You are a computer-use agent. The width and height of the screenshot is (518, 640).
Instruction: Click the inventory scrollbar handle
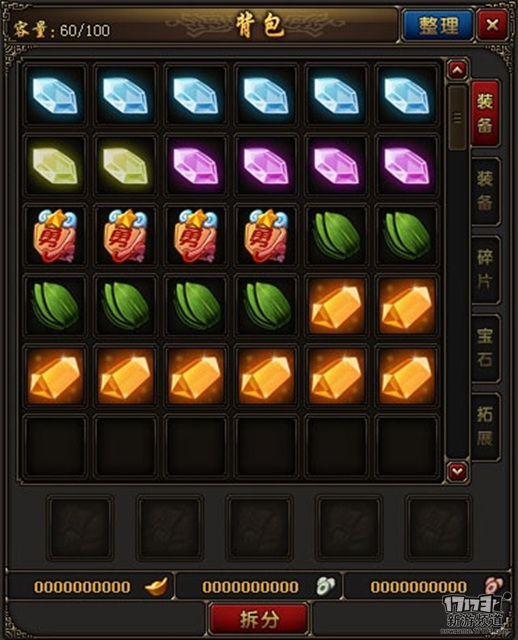(x=457, y=118)
